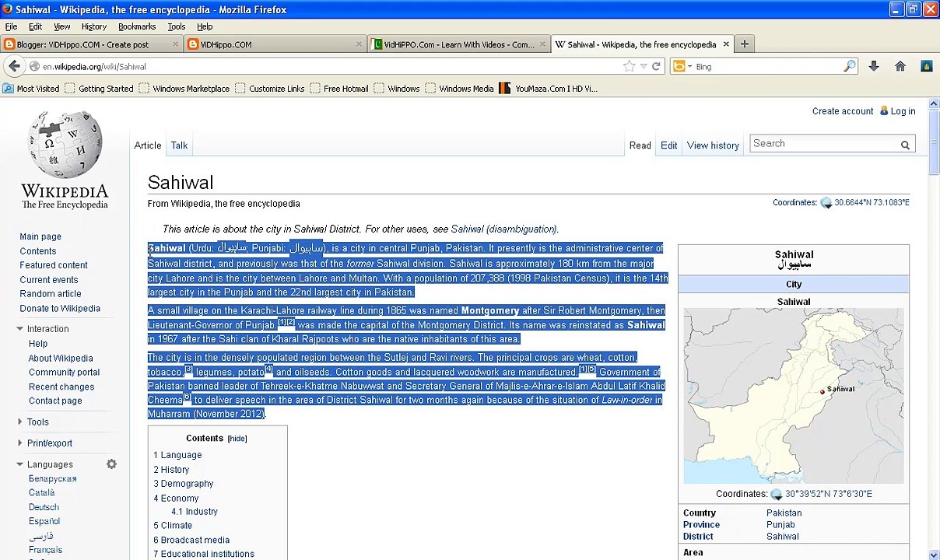Click the bookmark star in address bar
This screenshot has width=940, height=560.
click(629, 67)
